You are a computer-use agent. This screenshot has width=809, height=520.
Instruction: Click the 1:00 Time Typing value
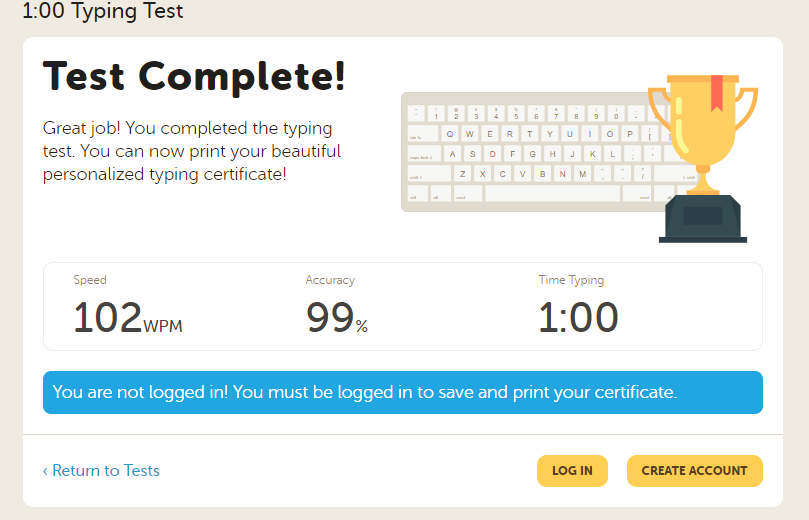pyautogui.click(x=578, y=318)
